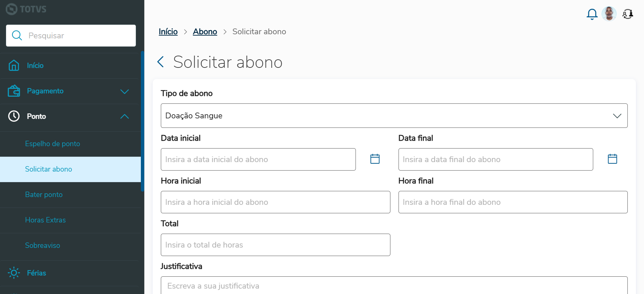The width and height of the screenshot is (644, 294).
Task: Open the Férias sidebar menu
Action: point(37,273)
